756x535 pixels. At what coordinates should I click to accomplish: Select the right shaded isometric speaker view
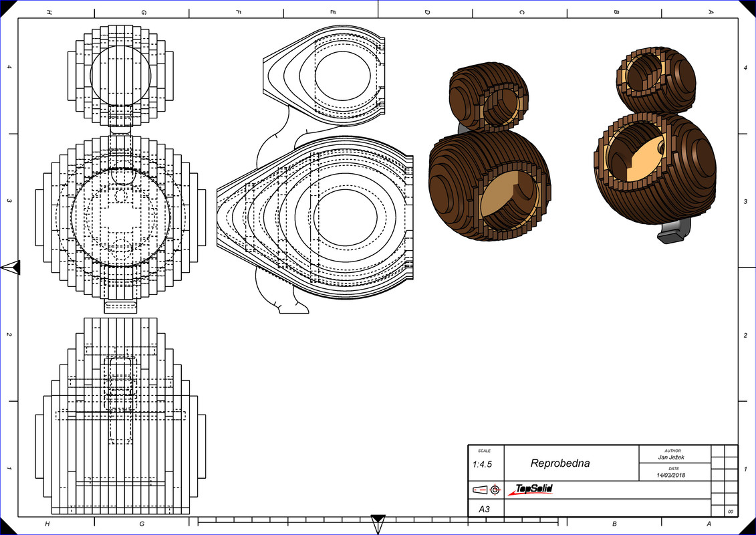tap(655, 144)
